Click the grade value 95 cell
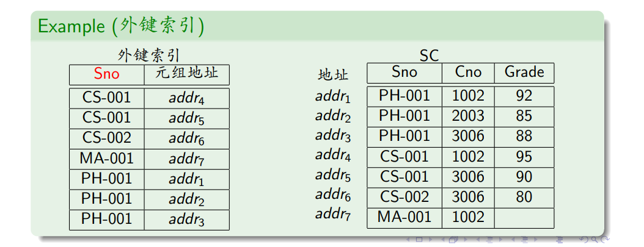The image size is (644, 247). (524, 157)
